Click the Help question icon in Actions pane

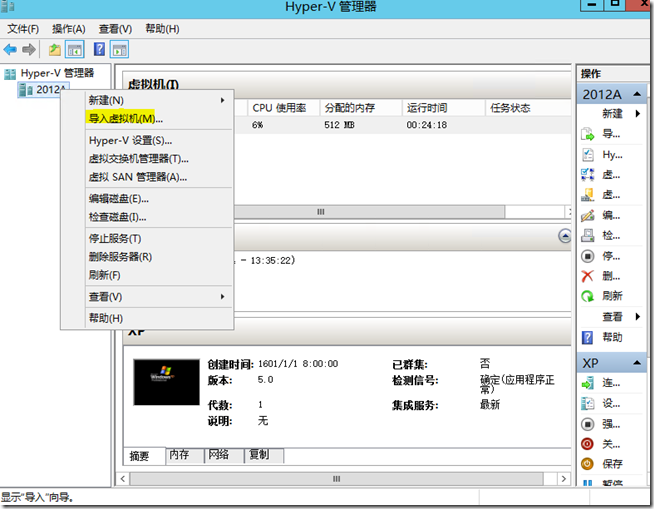coord(587,338)
